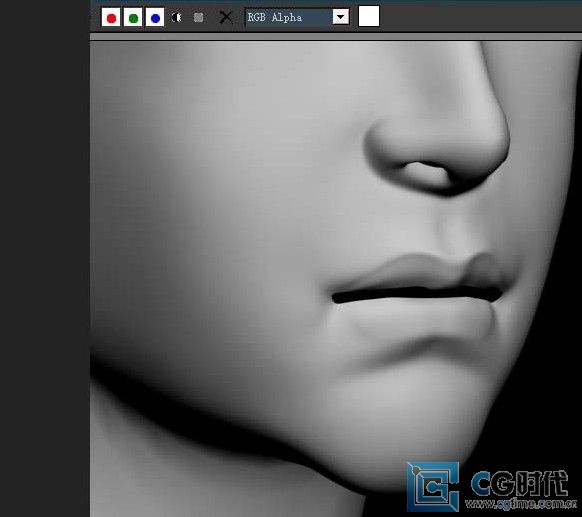582x517 pixels.
Task: Click the white color swatch
Action: [369, 16]
